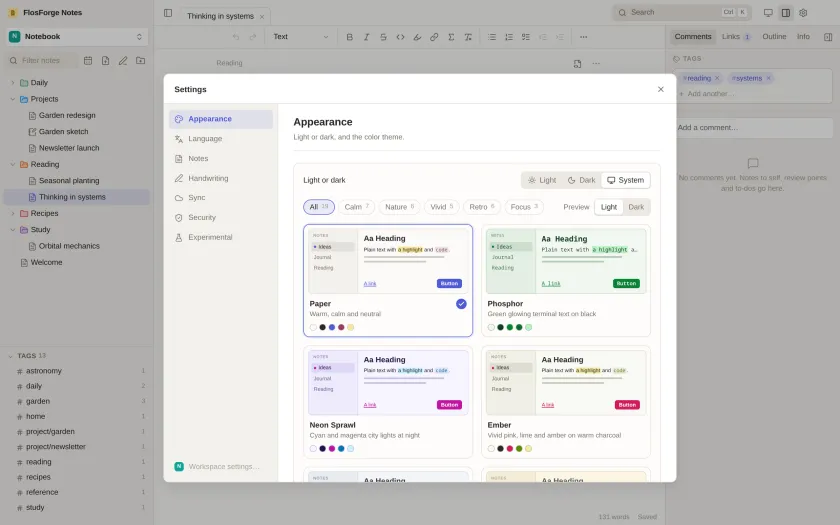Open the toolbar more options menu
Screen dimensions: 840x525
[583, 37]
